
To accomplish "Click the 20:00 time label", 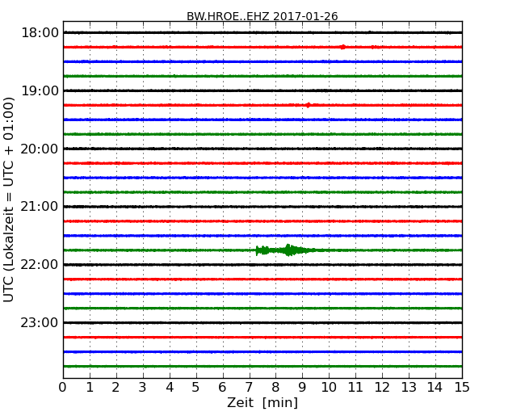I will pyautogui.click(x=40, y=149).
